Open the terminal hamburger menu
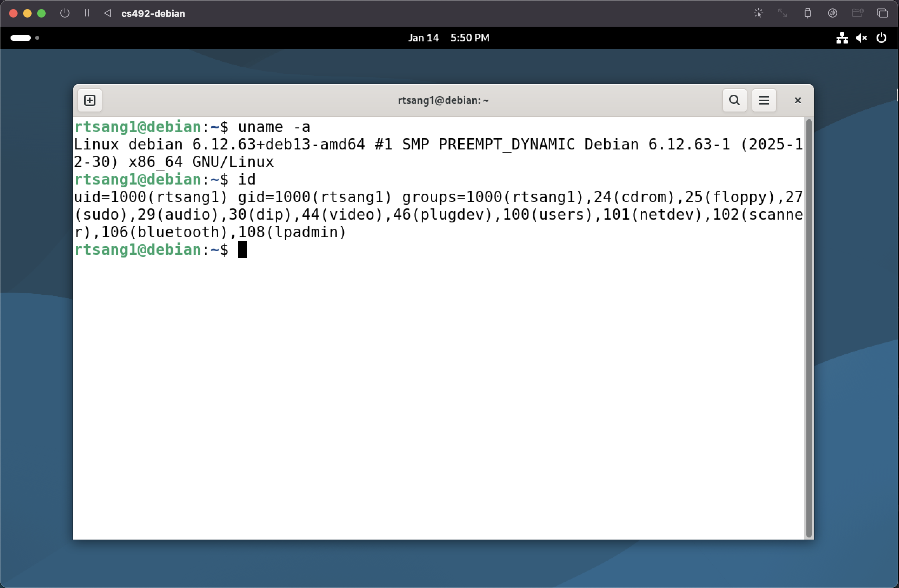The height and width of the screenshot is (588, 899). point(764,100)
